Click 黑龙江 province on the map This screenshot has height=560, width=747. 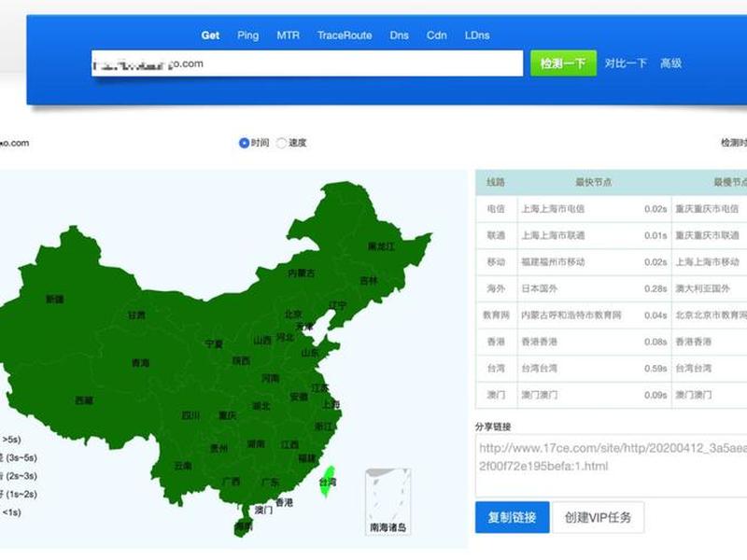pyautogui.click(x=381, y=246)
